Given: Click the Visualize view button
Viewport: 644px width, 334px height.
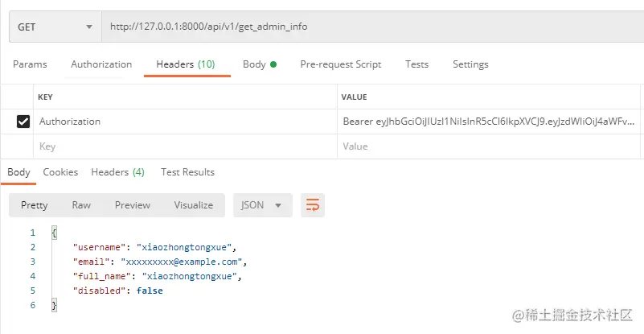Looking at the screenshot, I should click(x=193, y=205).
